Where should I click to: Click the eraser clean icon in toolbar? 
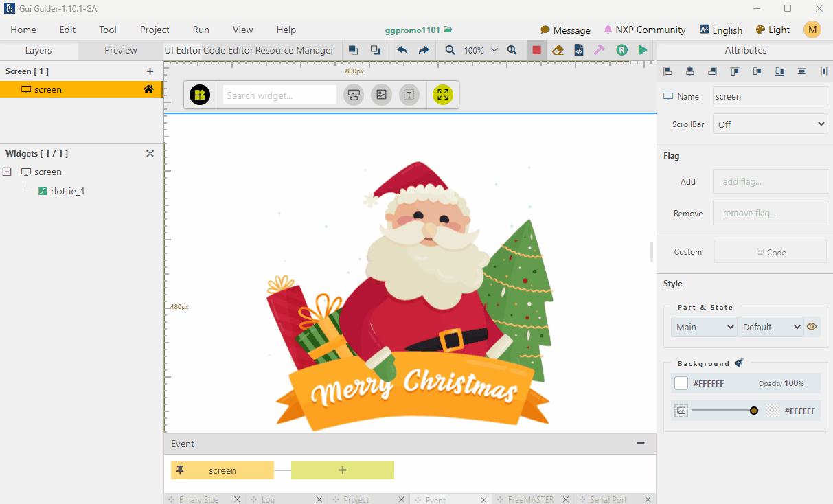point(558,50)
